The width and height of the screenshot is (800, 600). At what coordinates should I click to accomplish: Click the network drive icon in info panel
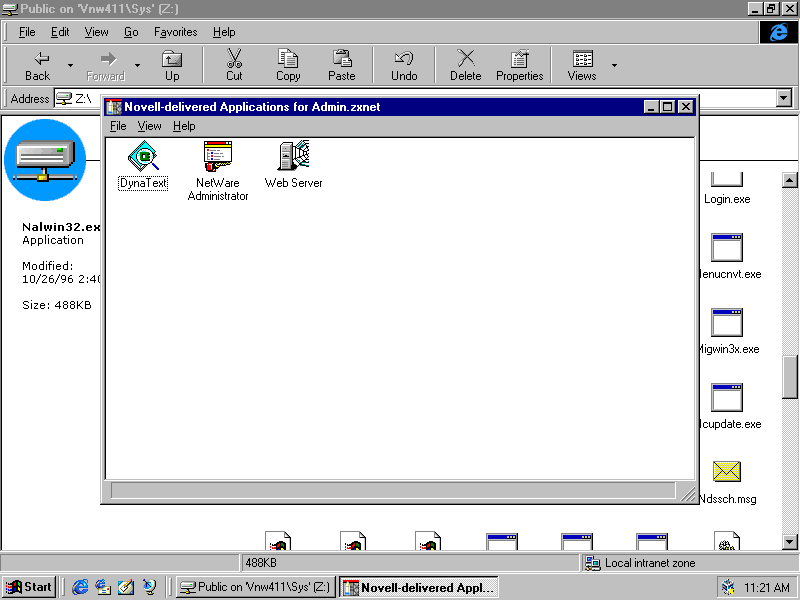point(45,160)
